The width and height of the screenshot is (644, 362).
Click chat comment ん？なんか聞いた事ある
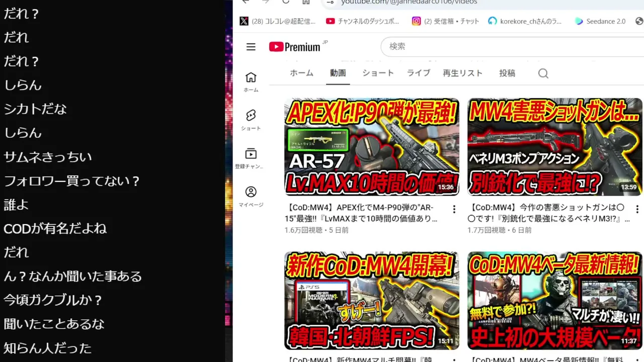[73, 277]
